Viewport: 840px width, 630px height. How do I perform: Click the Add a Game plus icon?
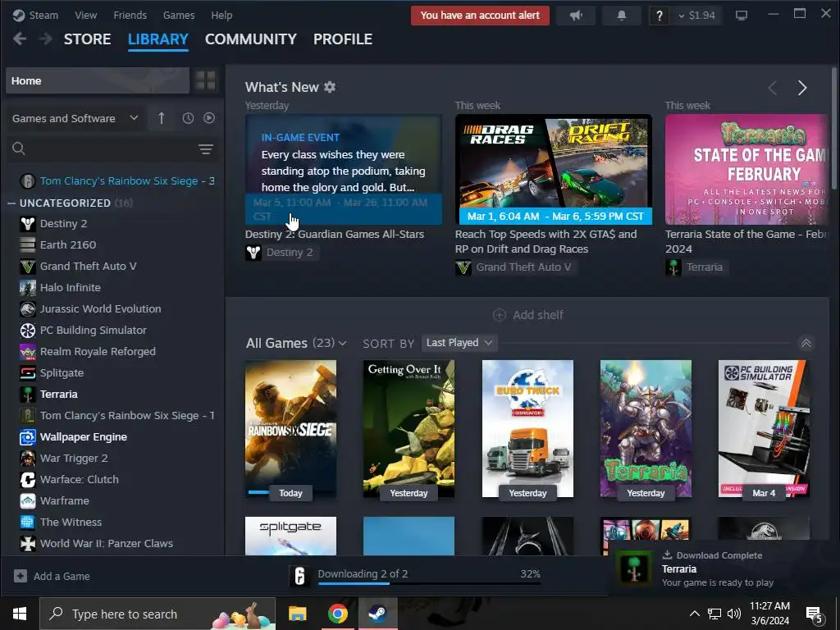click(21, 576)
